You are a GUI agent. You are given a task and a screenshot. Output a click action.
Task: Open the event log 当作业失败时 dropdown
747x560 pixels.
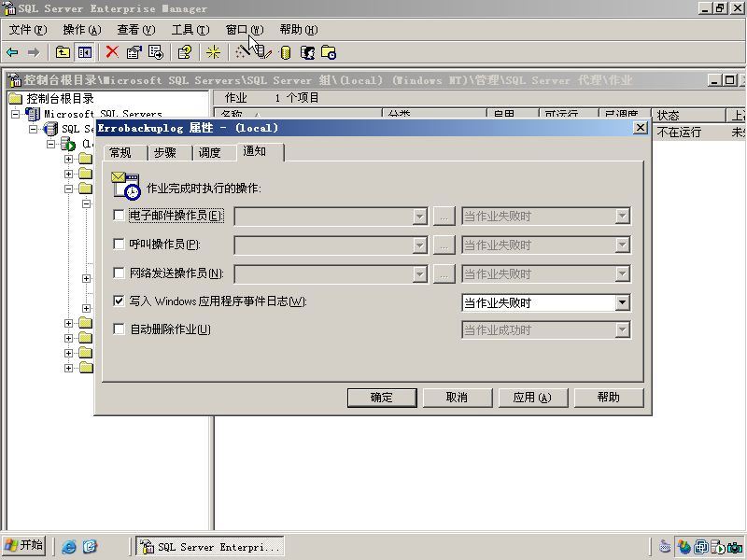tap(546, 302)
